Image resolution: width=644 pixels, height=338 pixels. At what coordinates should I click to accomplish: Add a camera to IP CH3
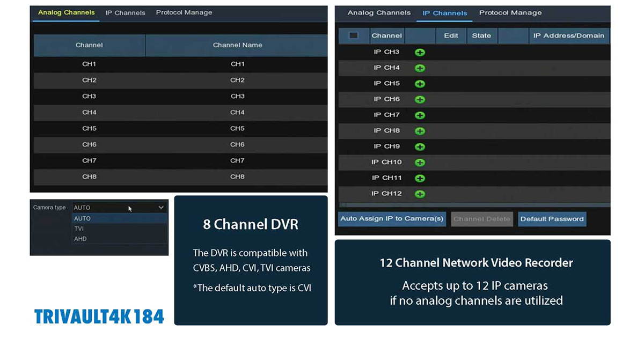[420, 52]
